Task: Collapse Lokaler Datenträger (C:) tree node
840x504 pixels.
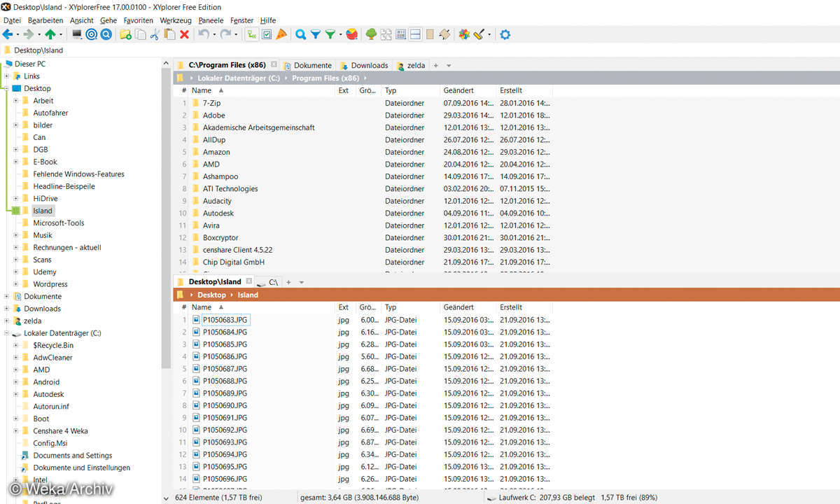Action: (x=6, y=333)
